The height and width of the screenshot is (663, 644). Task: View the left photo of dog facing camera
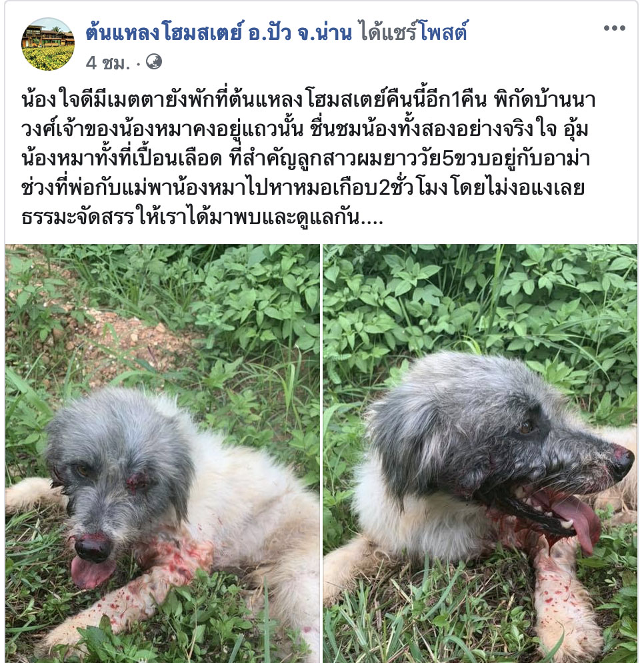click(163, 454)
